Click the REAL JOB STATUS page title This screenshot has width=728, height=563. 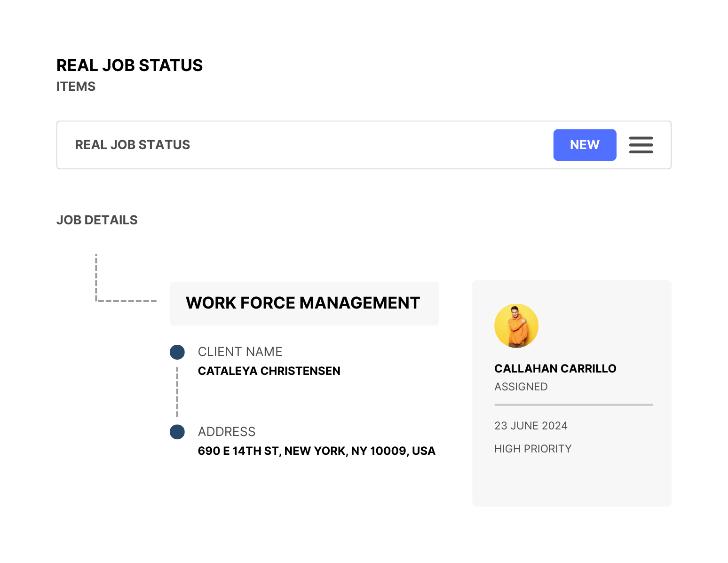click(x=129, y=65)
